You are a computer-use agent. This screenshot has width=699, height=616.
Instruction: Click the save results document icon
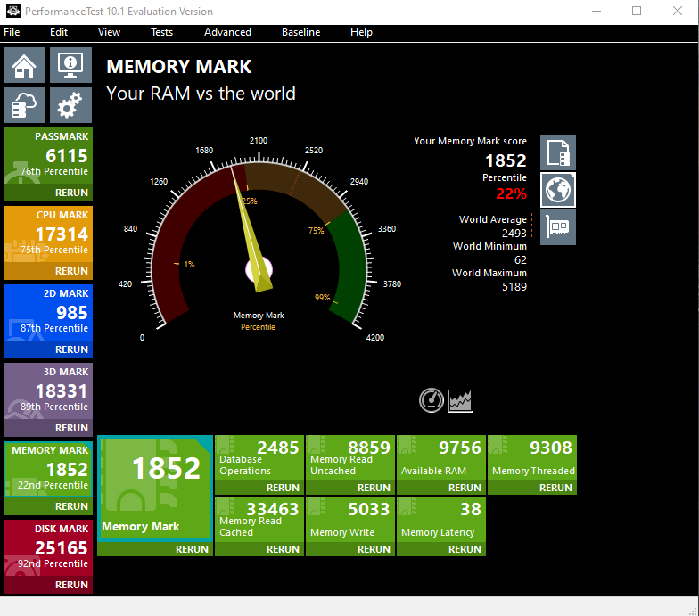[x=558, y=152]
